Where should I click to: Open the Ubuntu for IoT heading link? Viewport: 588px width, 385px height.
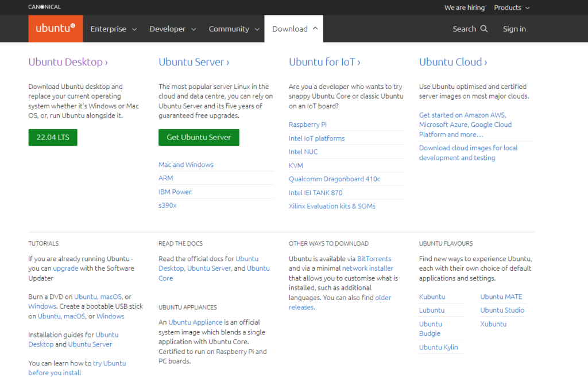[324, 62]
